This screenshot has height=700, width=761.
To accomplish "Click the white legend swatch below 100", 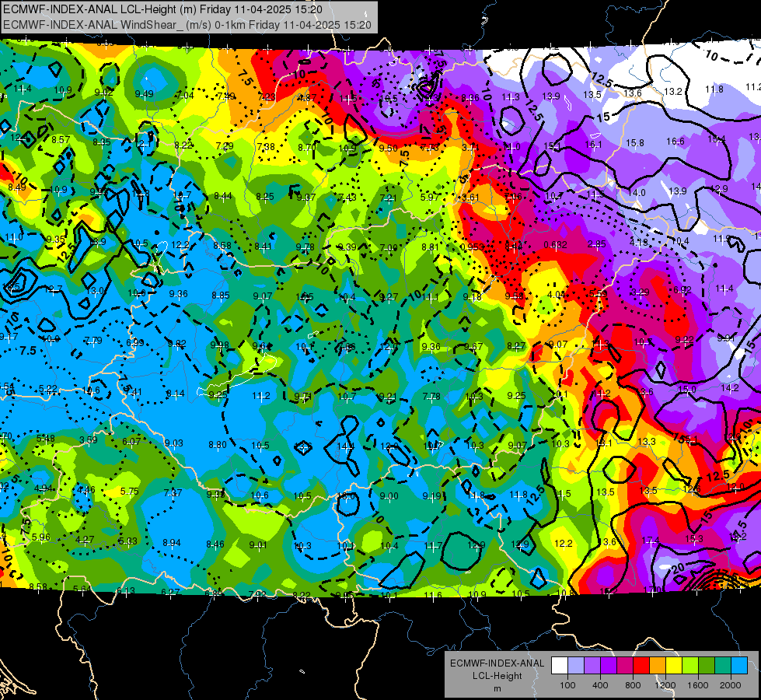I will (559, 666).
